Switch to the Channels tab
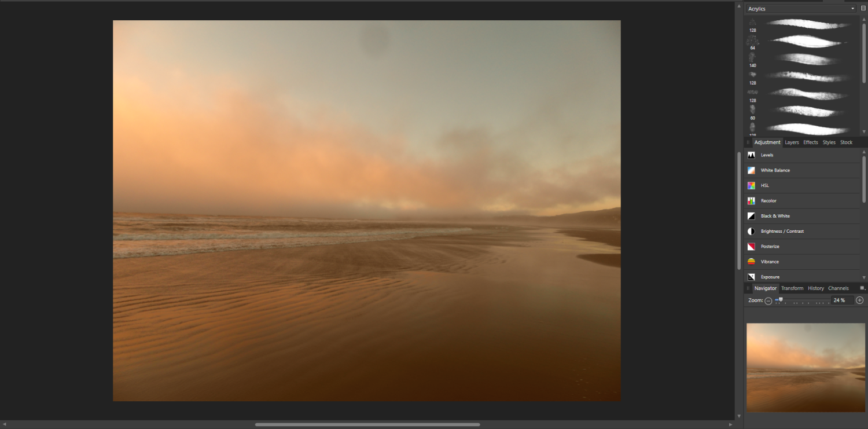 coord(838,288)
